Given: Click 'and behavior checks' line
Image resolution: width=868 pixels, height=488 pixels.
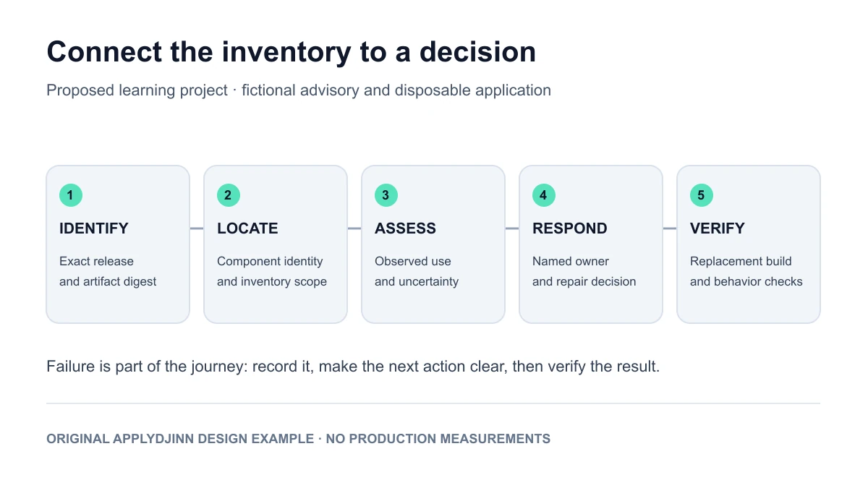Looking at the screenshot, I should [746, 281].
